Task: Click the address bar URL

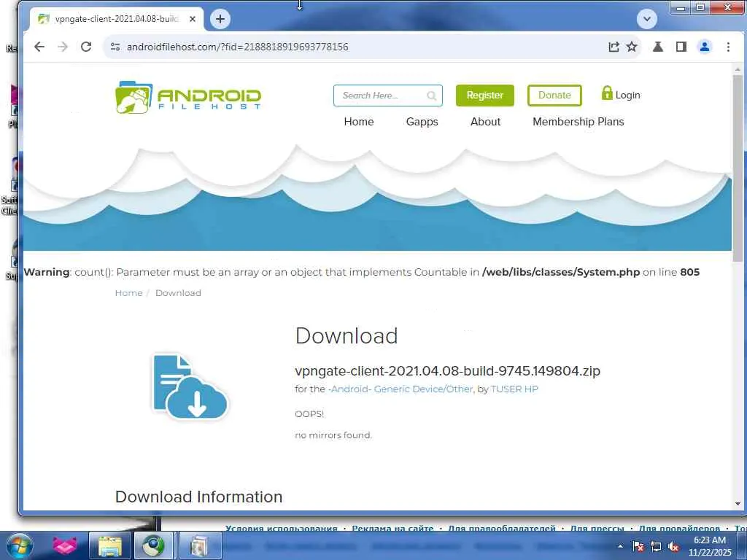Action: pyautogui.click(x=237, y=47)
